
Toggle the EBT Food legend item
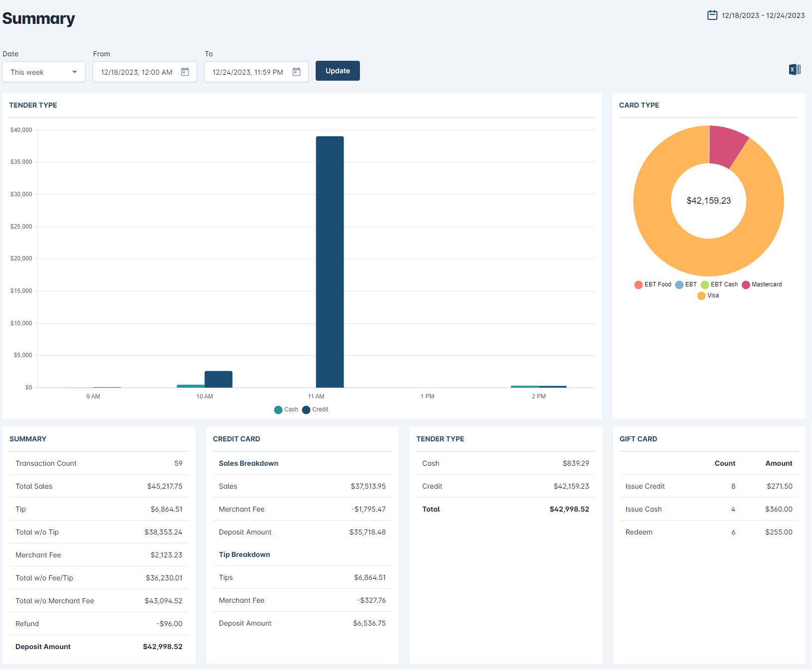pyautogui.click(x=653, y=284)
